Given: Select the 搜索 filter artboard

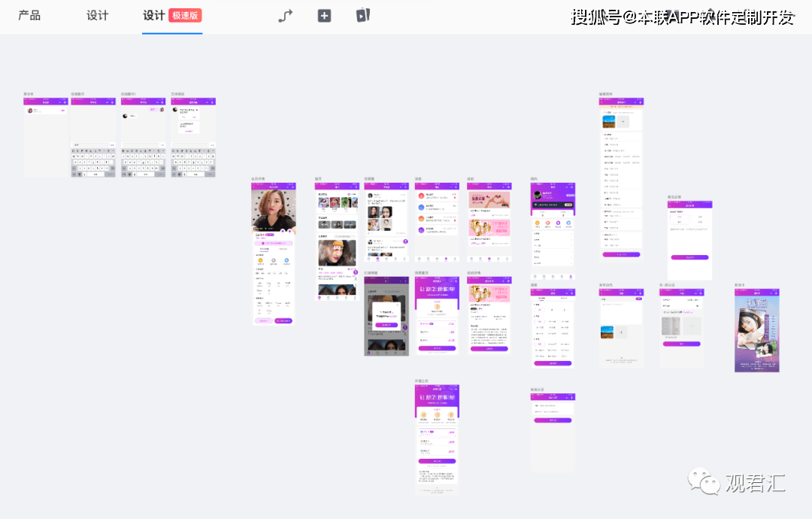Looking at the screenshot, I should coord(553,329).
